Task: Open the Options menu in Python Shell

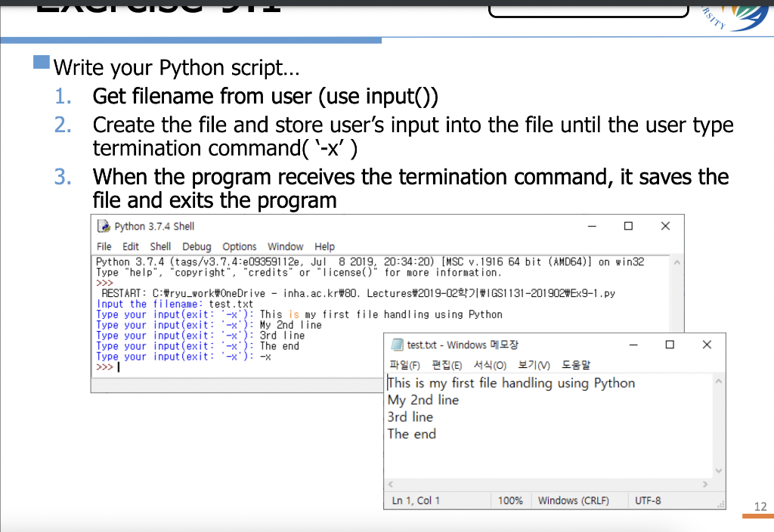Action: pyautogui.click(x=240, y=246)
